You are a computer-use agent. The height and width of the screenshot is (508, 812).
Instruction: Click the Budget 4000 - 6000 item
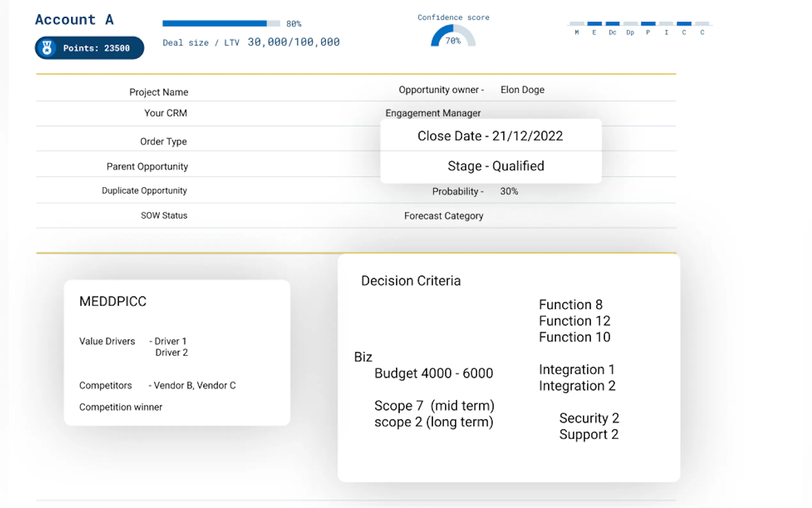(x=433, y=373)
